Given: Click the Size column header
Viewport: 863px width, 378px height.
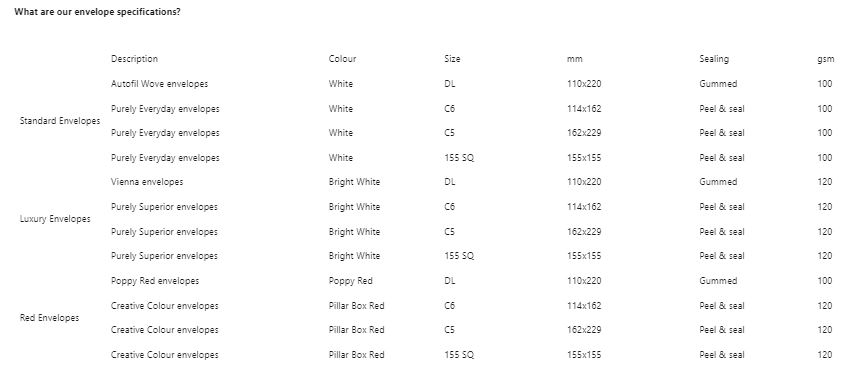Looking at the screenshot, I should click(452, 59).
